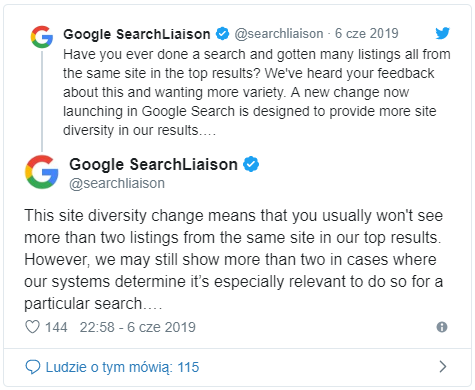Click verified badge beside large Google SearchLiaison name
The width and height of the screenshot is (475, 390).
(x=251, y=164)
